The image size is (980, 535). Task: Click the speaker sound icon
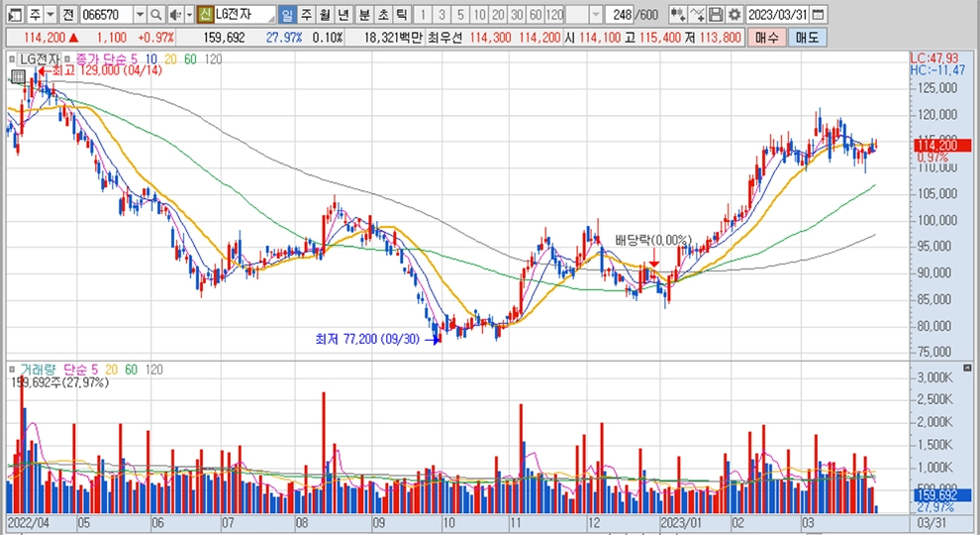[x=175, y=14]
